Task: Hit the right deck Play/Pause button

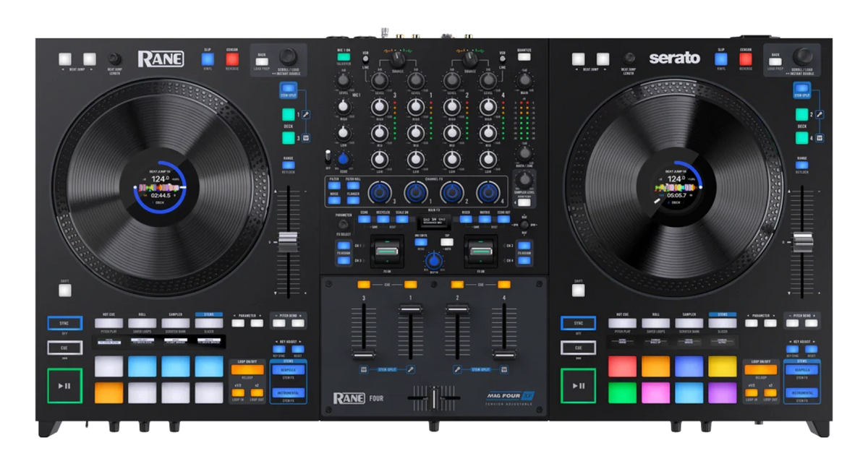Action: (x=578, y=386)
